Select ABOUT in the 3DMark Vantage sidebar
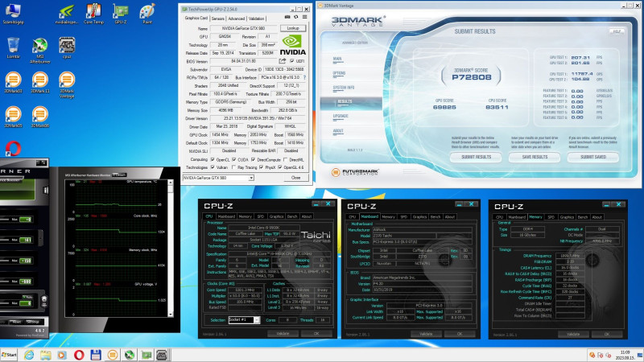Screen dimensions: 644x362 click(338, 131)
